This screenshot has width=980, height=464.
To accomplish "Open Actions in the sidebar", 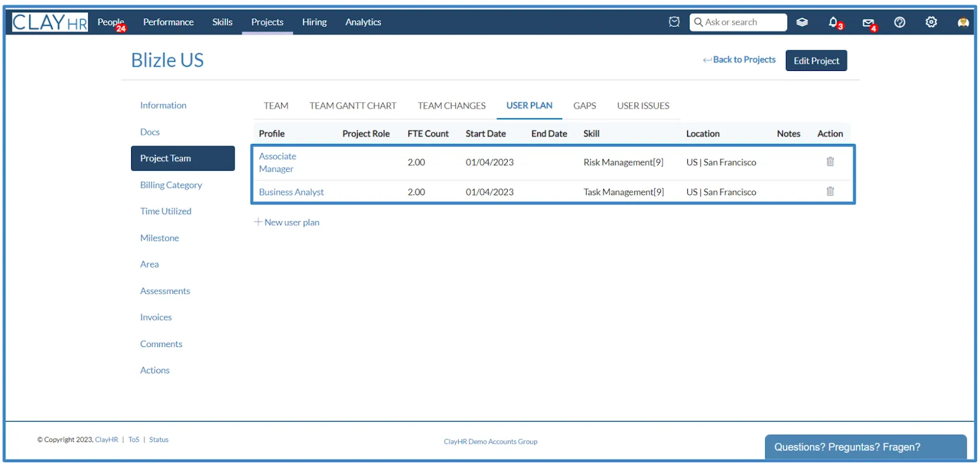I will (154, 370).
